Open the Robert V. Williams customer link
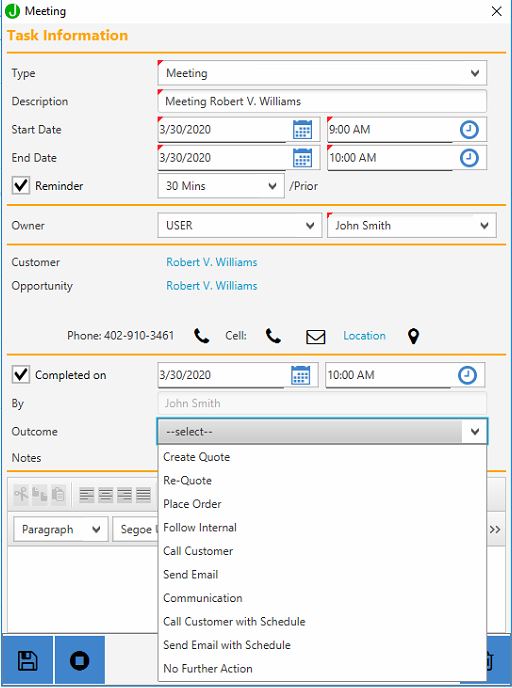The width and height of the screenshot is (512, 688). 211,262
